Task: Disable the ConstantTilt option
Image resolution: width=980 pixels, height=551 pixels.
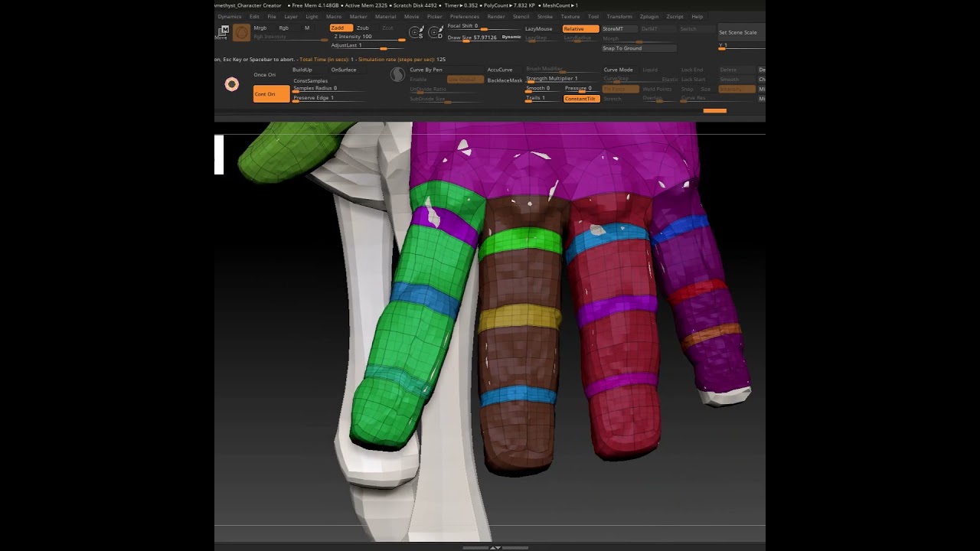Action: 581,99
